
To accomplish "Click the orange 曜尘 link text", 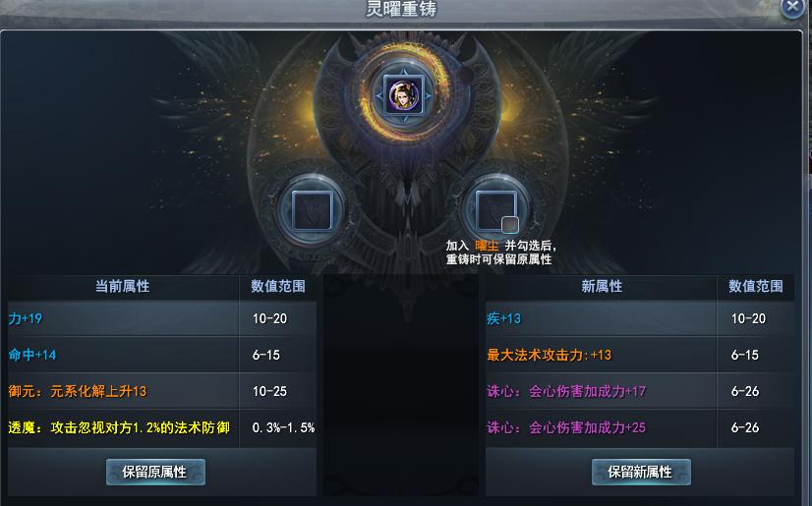I will pos(487,246).
